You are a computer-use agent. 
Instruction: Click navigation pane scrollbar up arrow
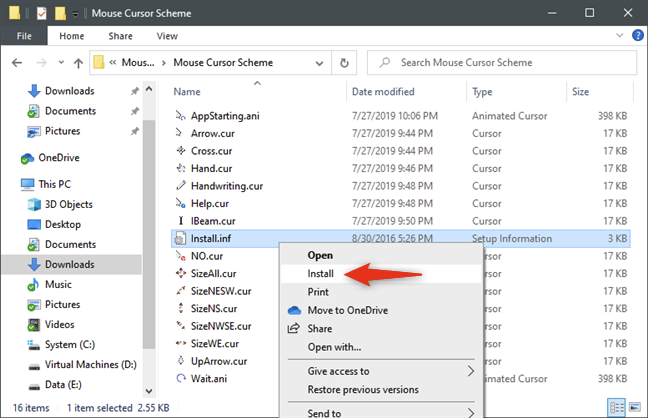point(149,89)
